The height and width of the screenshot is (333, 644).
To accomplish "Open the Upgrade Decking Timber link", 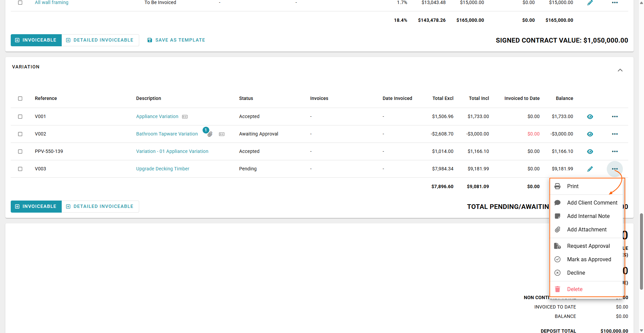I will tap(163, 169).
